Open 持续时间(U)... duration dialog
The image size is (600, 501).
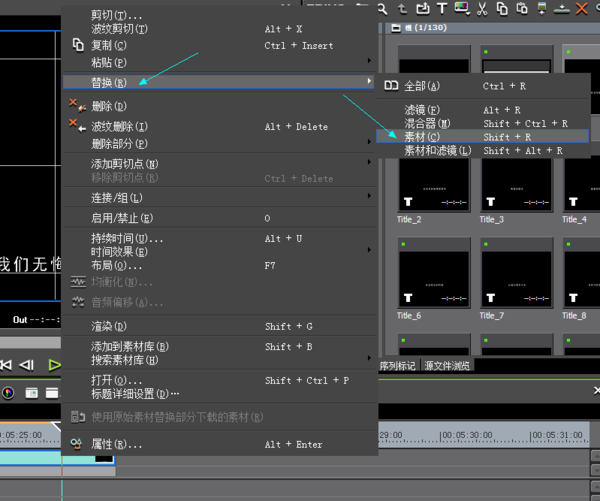[x=219, y=238]
